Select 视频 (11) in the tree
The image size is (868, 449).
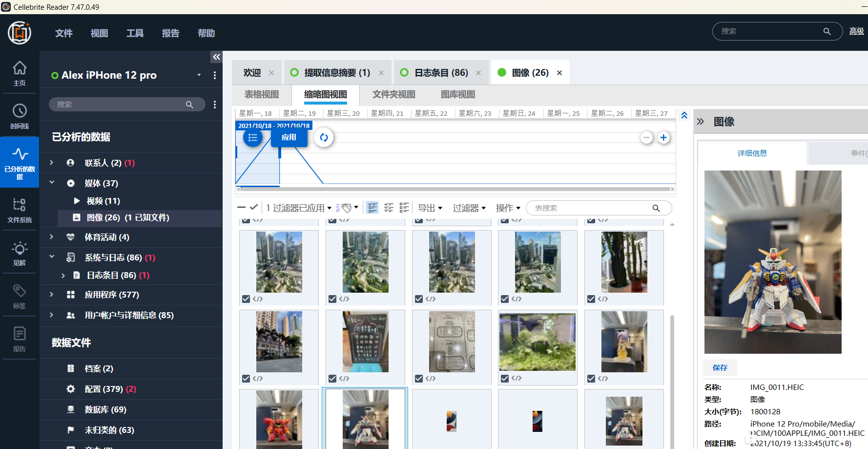[x=103, y=201]
